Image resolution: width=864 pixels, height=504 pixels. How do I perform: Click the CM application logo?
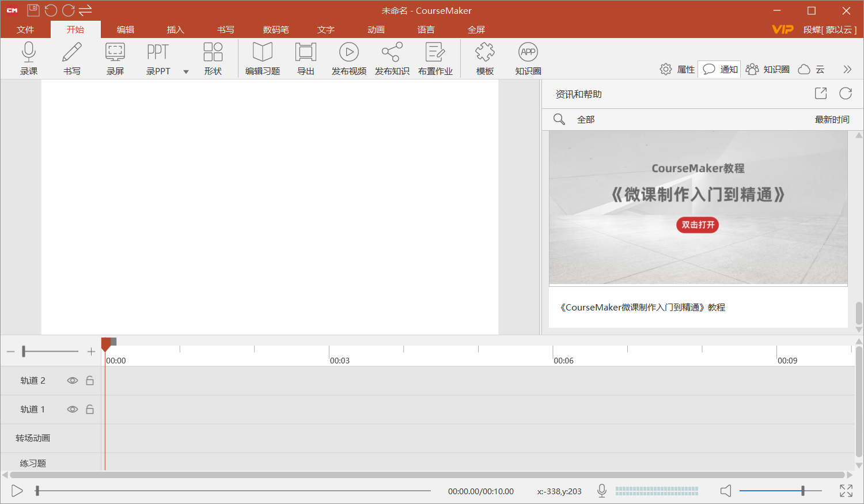pyautogui.click(x=12, y=10)
